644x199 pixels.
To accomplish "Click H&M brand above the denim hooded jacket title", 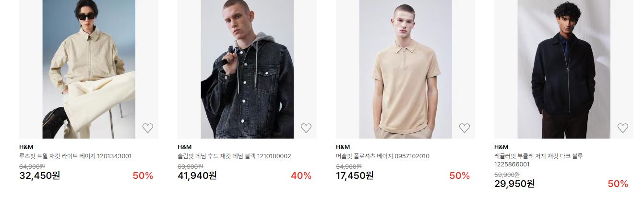I will click(184, 147).
